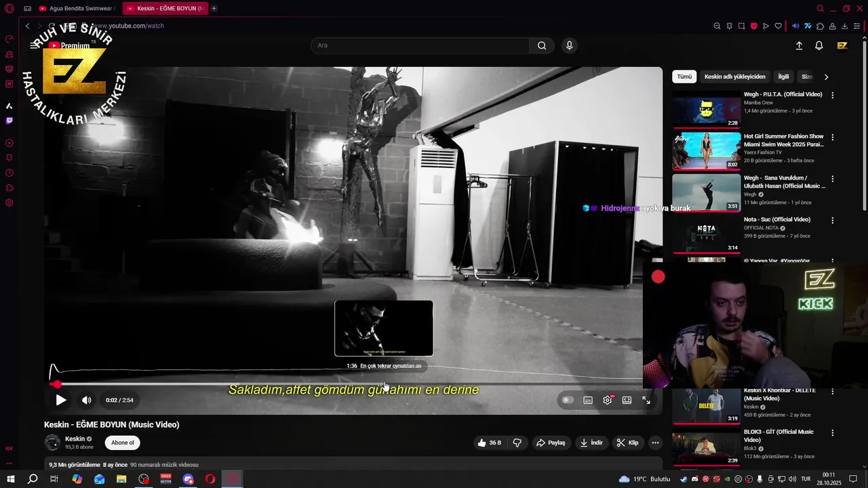Like the video with the 36 B thumbs up
Viewport: 868px width, 488px height.
pos(490,443)
